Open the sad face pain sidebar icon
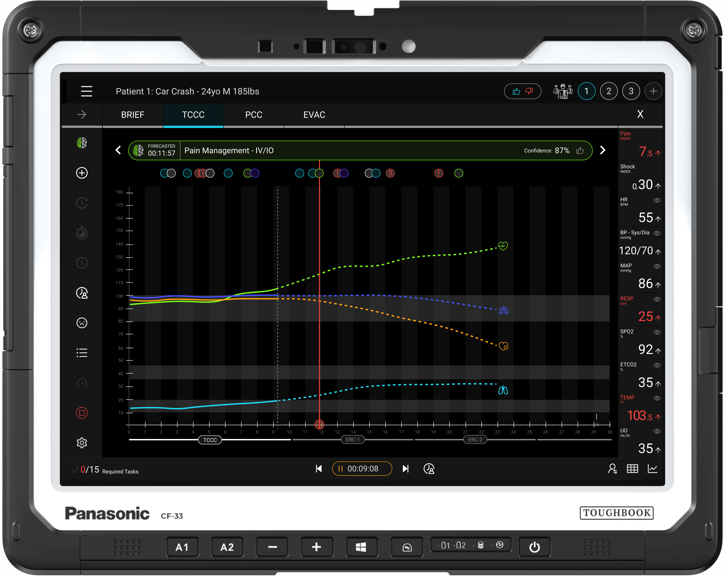Viewport: 728px width, 577px height. click(82, 323)
